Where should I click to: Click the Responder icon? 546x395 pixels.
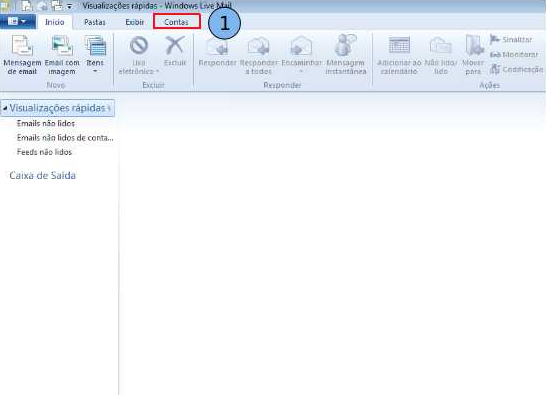pyautogui.click(x=217, y=46)
